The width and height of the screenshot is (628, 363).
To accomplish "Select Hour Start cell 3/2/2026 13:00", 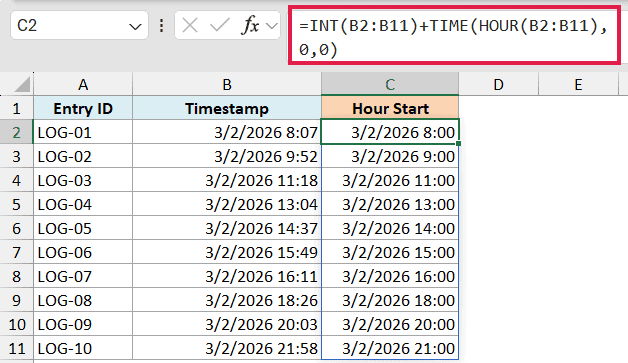I will click(390, 204).
